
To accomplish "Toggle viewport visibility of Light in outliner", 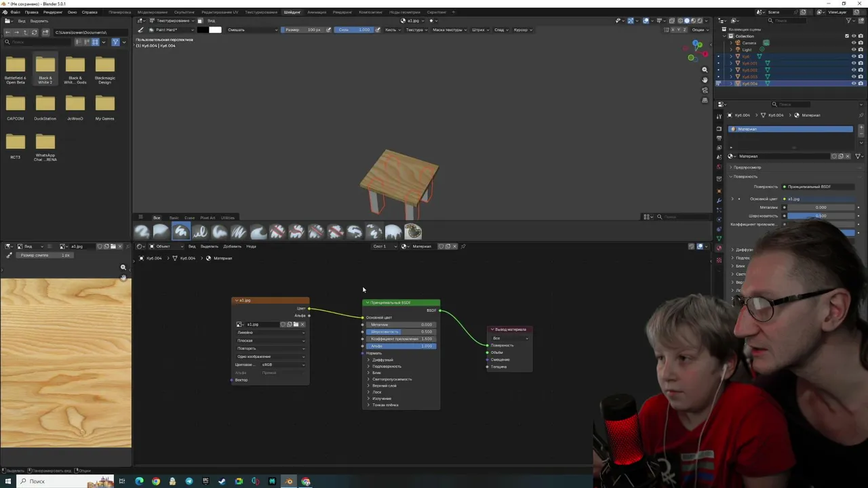I will pos(854,49).
